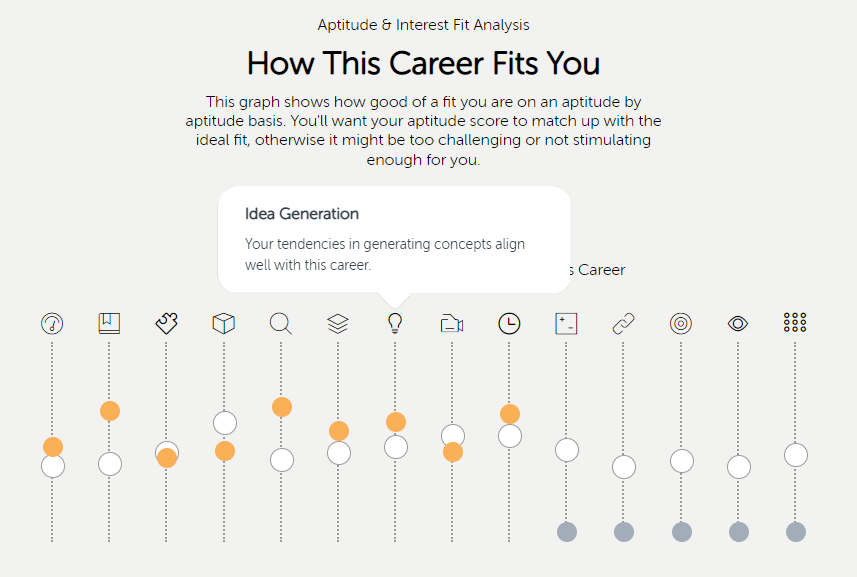The width and height of the screenshot is (857, 577).
Task: Click the video camera aptitude icon
Action: tap(452, 322)
